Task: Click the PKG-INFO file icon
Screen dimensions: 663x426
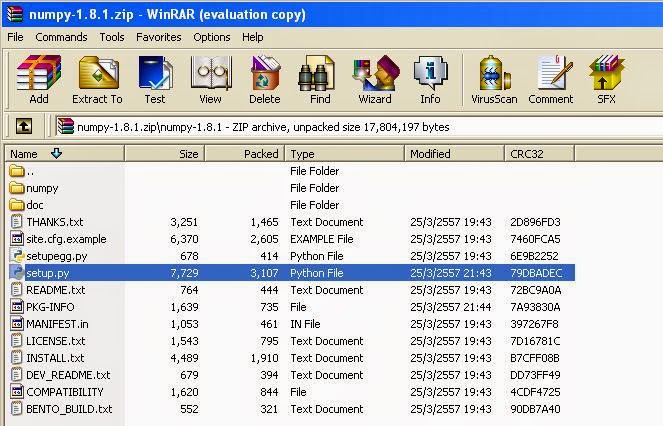Action: point(16,307)
